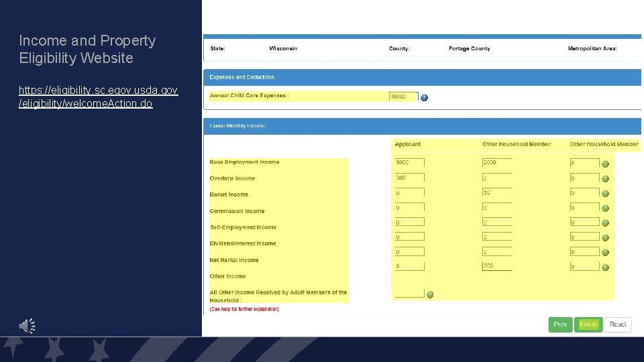This screenshot has height=362, width=644.
Task: Open help icon beside All Other Income field
Action: pyautogui.click(x=430, y=295)
